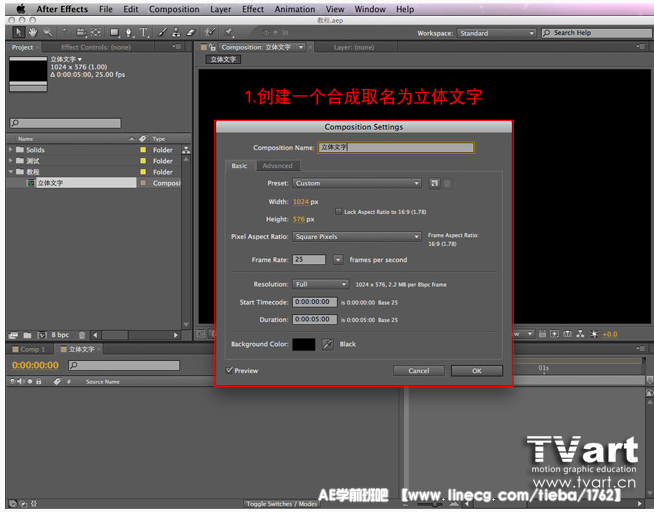Select the Clone Stamp tool

click(176, 32)
